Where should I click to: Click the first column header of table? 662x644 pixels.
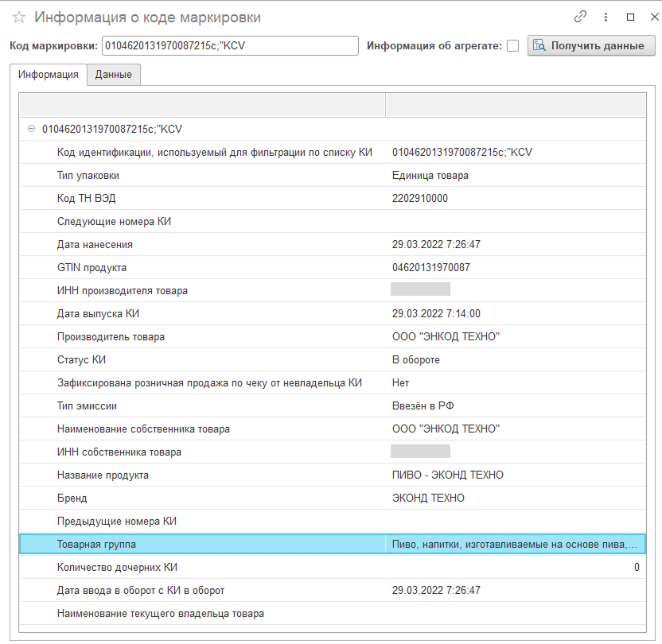coord(202,105)
